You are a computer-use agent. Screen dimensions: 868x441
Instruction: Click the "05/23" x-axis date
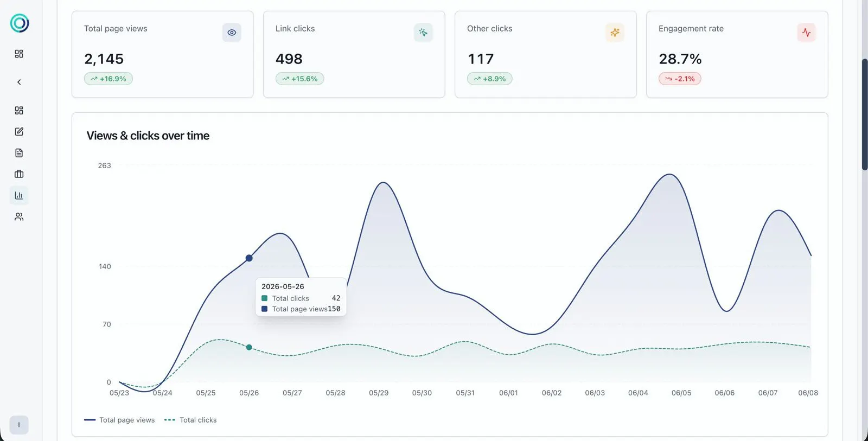coord(119,393)
